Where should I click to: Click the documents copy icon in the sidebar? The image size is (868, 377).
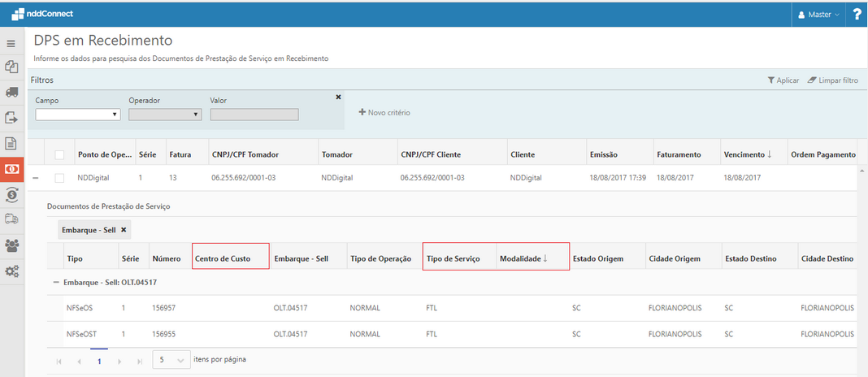click(11, 67)
